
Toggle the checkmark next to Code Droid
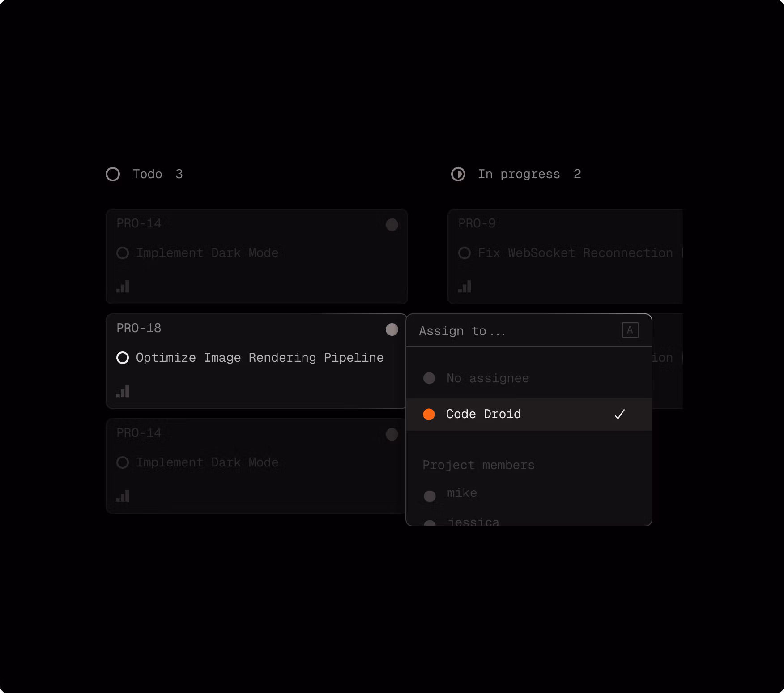click(x=620, y=415)
